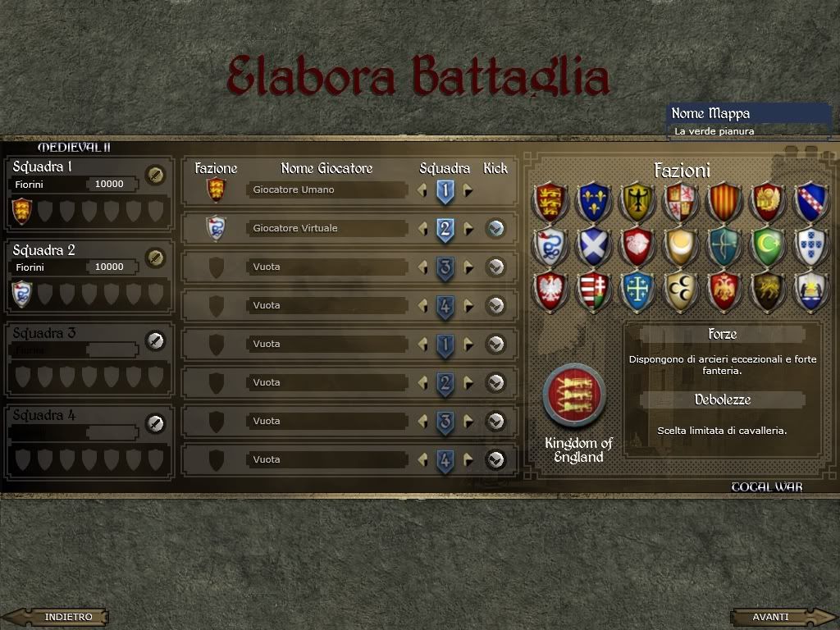Screen dimensions: 840x630
Task: Pick the Holy Roman Empire eagle shield
Action: pyautogui.click(x=637, y=202)
